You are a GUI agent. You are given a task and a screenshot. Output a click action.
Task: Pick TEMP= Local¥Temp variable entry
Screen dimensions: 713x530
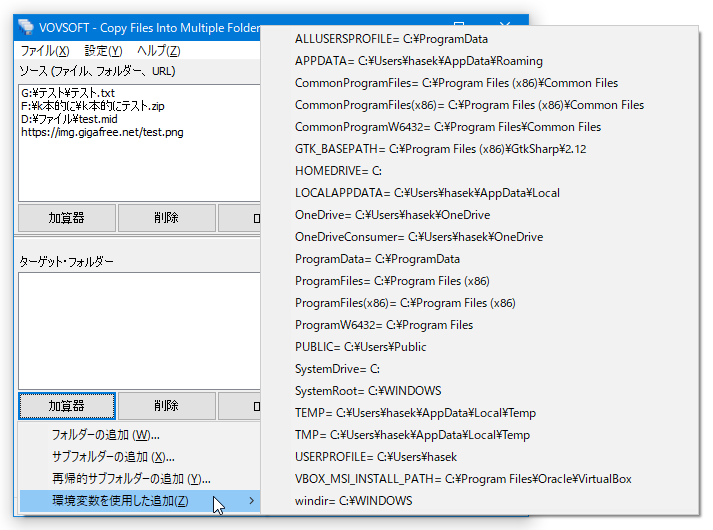480,413
